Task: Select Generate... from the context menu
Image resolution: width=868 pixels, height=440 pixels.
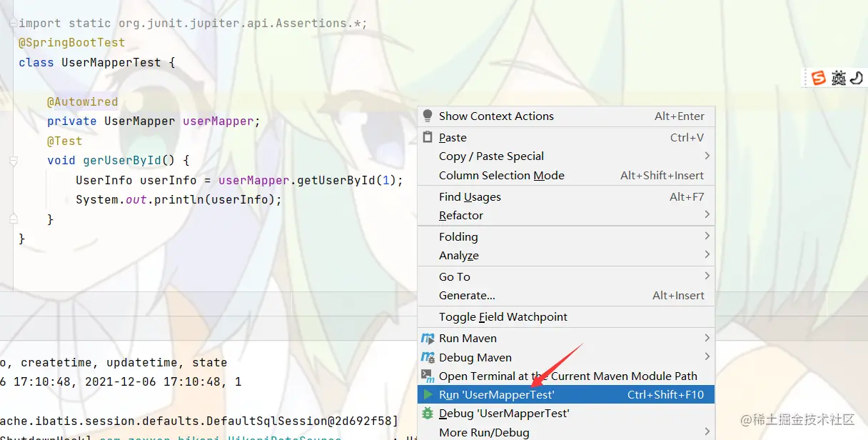Action: tap(566, 295)
